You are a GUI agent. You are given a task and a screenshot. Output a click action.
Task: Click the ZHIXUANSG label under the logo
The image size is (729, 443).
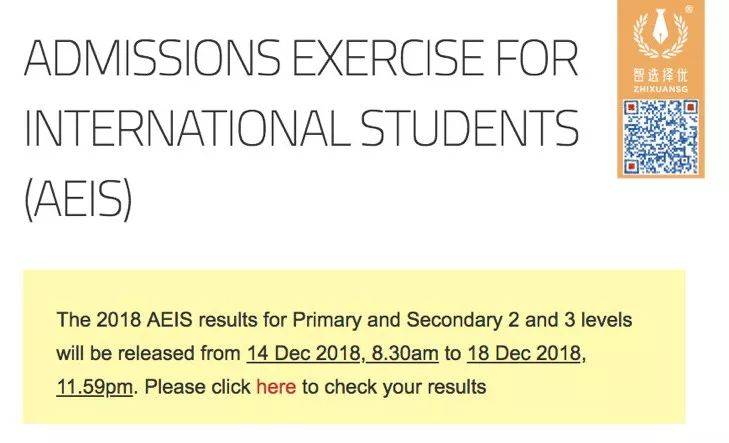point(662,90)
